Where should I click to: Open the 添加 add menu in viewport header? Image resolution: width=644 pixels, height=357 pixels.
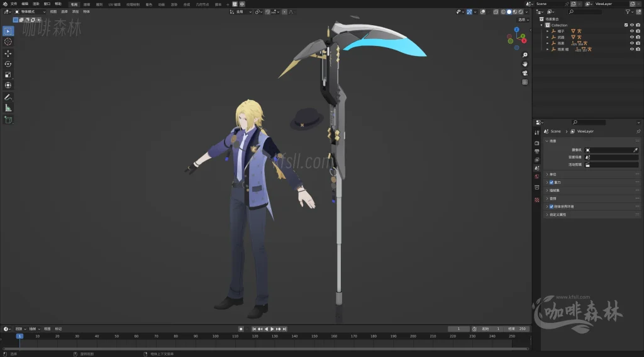click(75, 12)
